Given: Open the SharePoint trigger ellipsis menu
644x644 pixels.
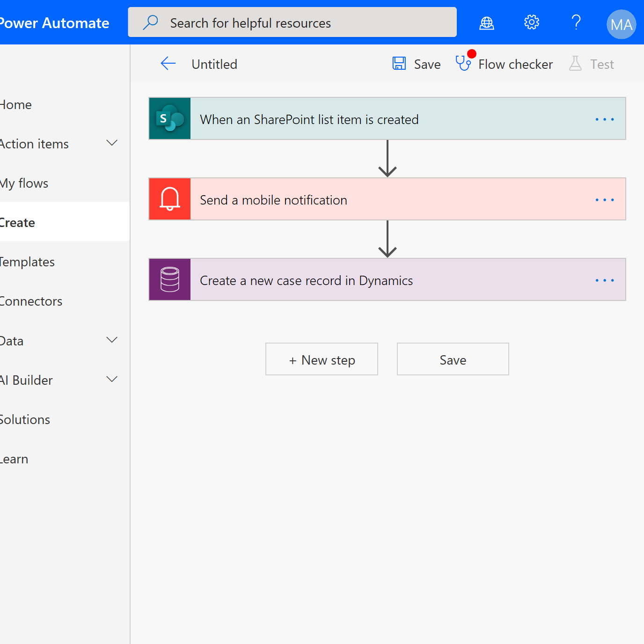Looking at the screenshot, I should 605,119.
